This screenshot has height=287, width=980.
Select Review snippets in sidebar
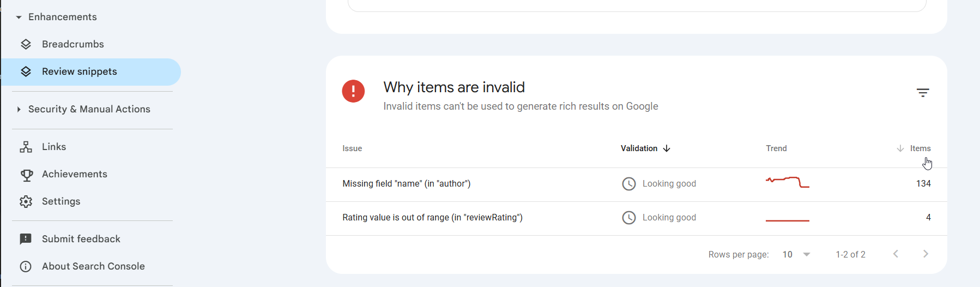pos(80,71)
